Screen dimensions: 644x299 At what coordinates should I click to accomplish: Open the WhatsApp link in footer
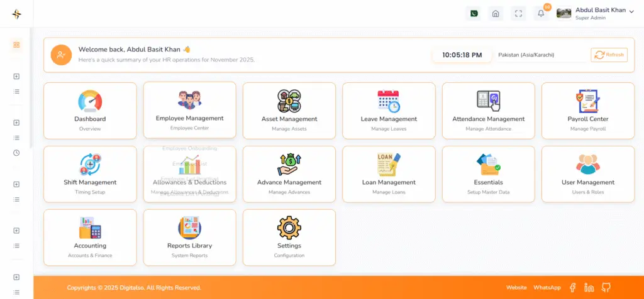547,288
